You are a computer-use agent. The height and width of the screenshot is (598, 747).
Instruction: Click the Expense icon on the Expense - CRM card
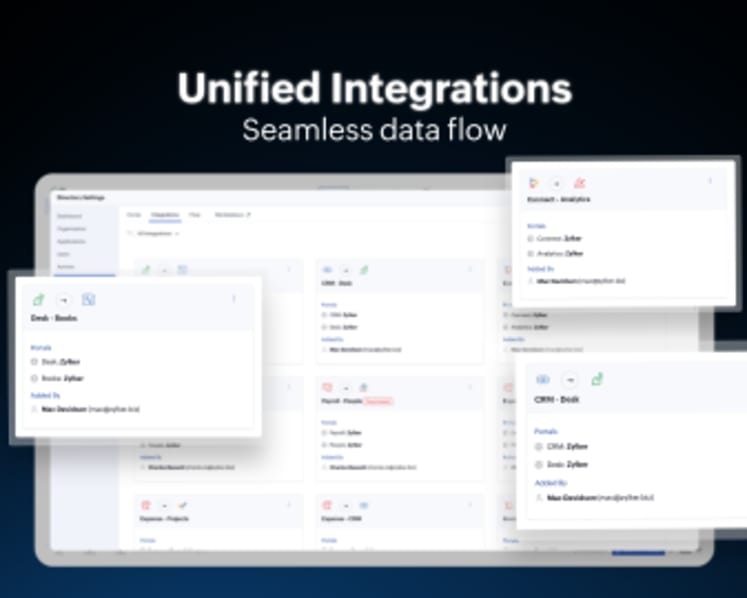pos(327,505)
